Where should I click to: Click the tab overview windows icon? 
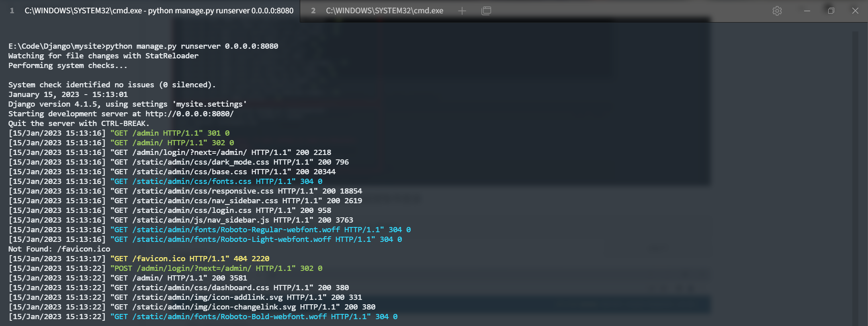(x=486, y=11)
